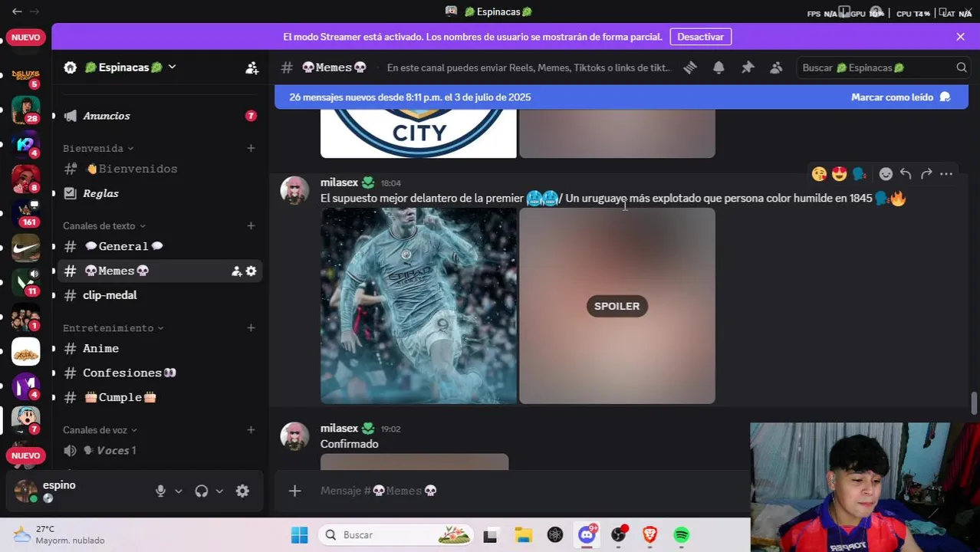
Task: Open pinned messages in Memes channel
Action: pos(748,67)
